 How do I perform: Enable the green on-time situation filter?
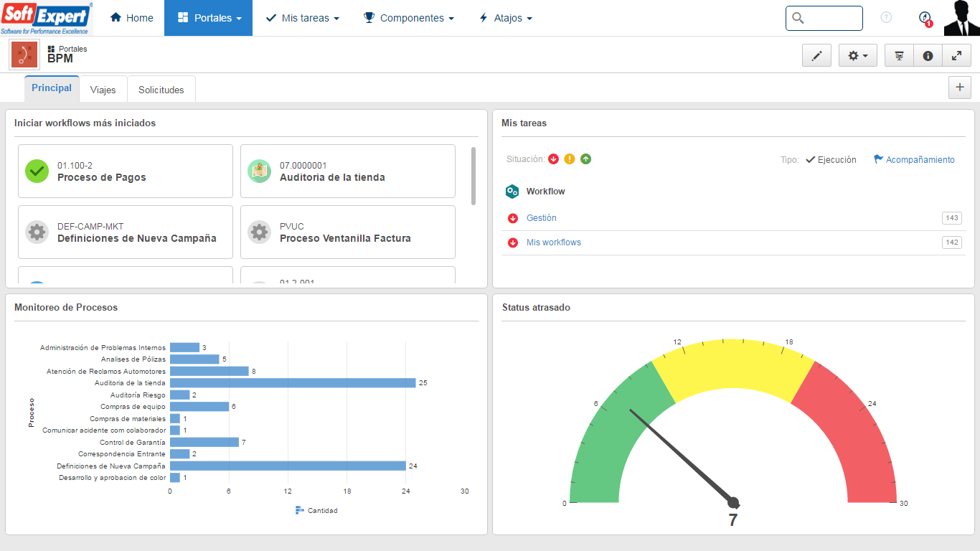coord(585,159)
